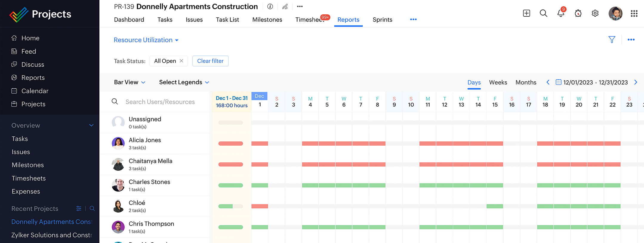Click the quick add plus icon
The width and height of the screenshot is (644, 243).
pyautogui.click(x=526, y=13)
